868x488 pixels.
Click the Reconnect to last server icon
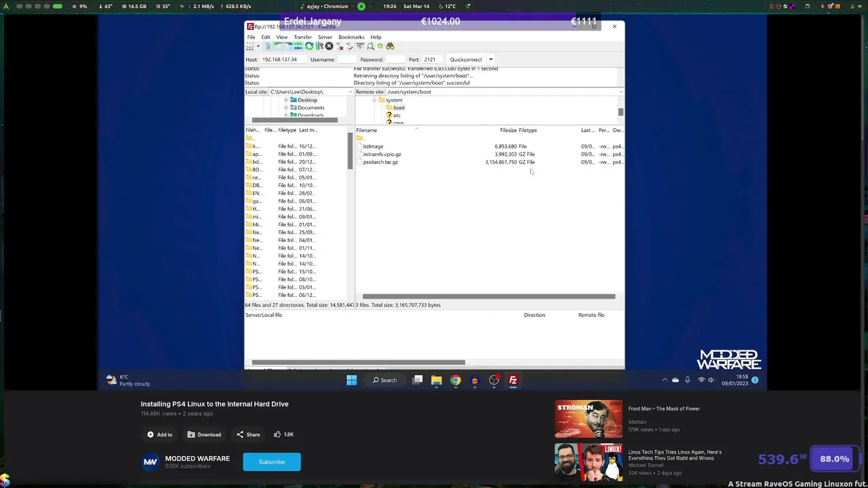tap(350, 46)
